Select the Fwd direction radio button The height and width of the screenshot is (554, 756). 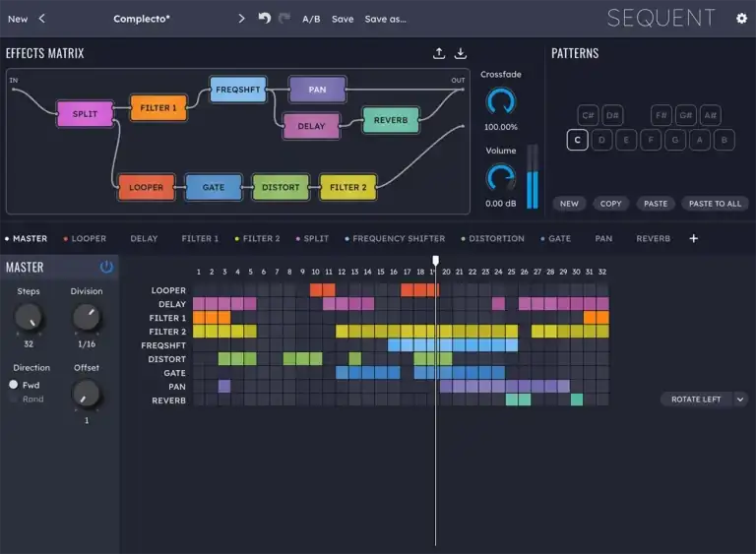click(14, 385)
